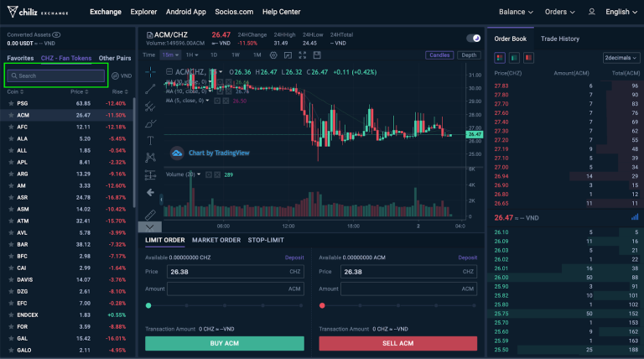Click the token search field

pyautogui.click(x=56, y=75)
